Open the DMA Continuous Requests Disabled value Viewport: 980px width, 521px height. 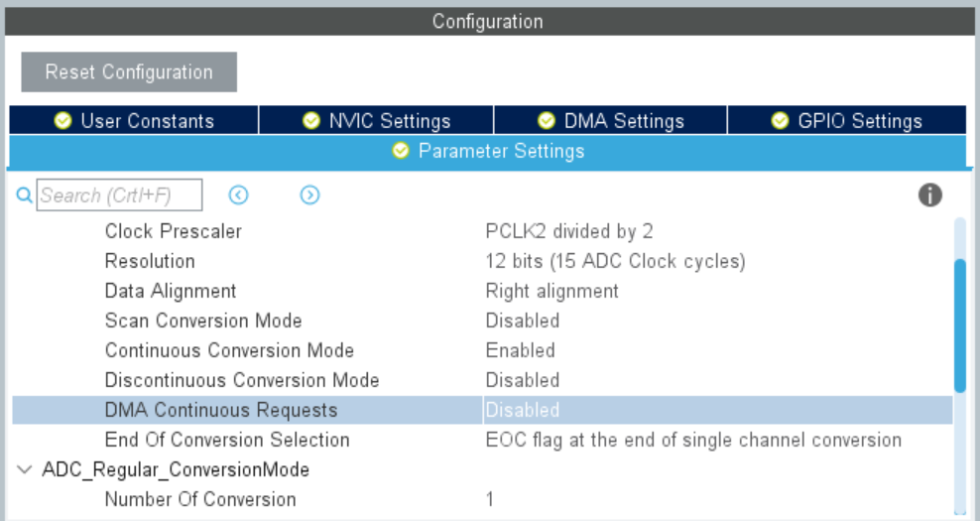[717, 410]
